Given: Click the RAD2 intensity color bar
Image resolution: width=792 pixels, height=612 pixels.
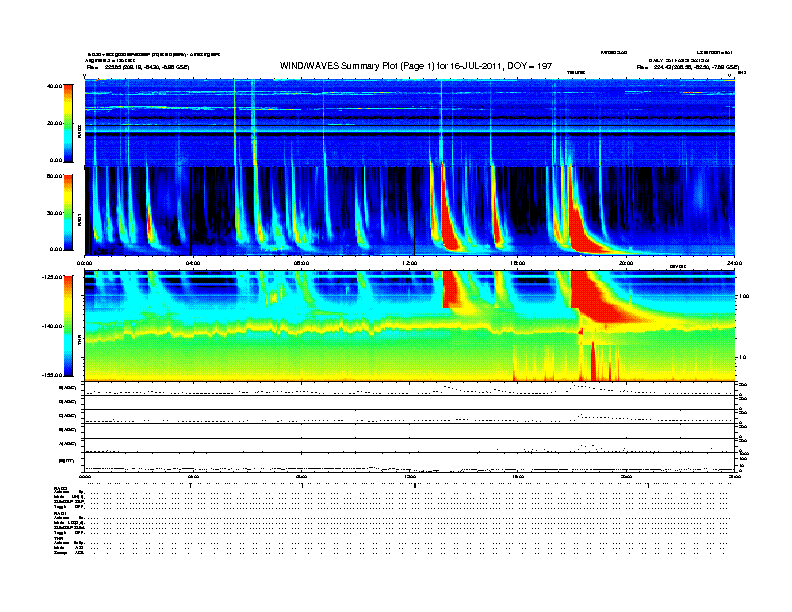Looking at the screenshot, I should tap(68, 123).
